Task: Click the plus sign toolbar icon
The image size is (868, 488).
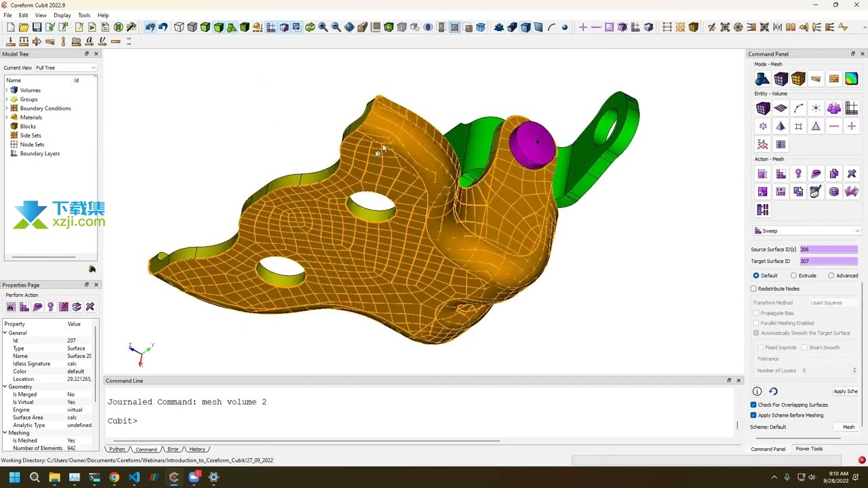Action: [583, 27]
